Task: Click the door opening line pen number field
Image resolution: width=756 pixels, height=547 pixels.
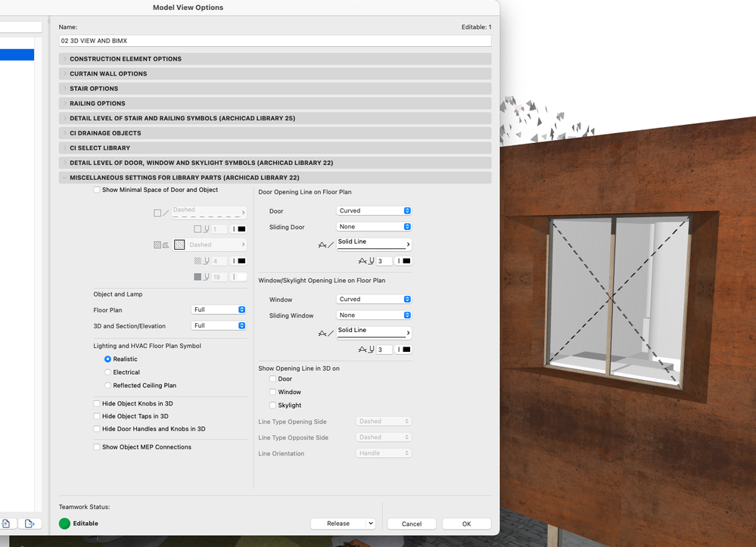Action: tap(384, 261)
